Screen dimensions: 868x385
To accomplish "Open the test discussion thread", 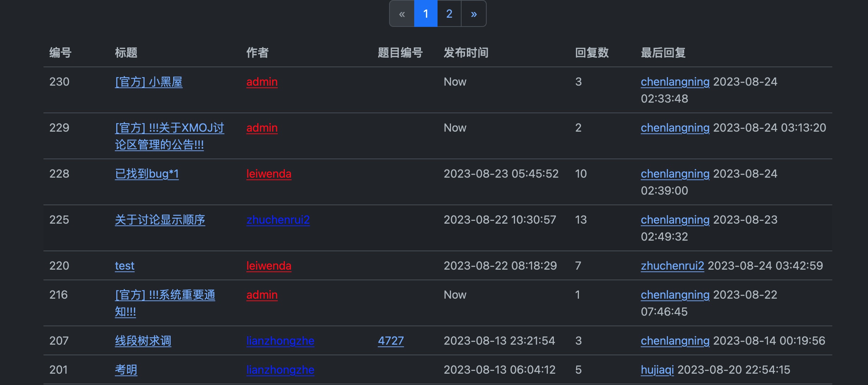I will [x=124, y=266].
